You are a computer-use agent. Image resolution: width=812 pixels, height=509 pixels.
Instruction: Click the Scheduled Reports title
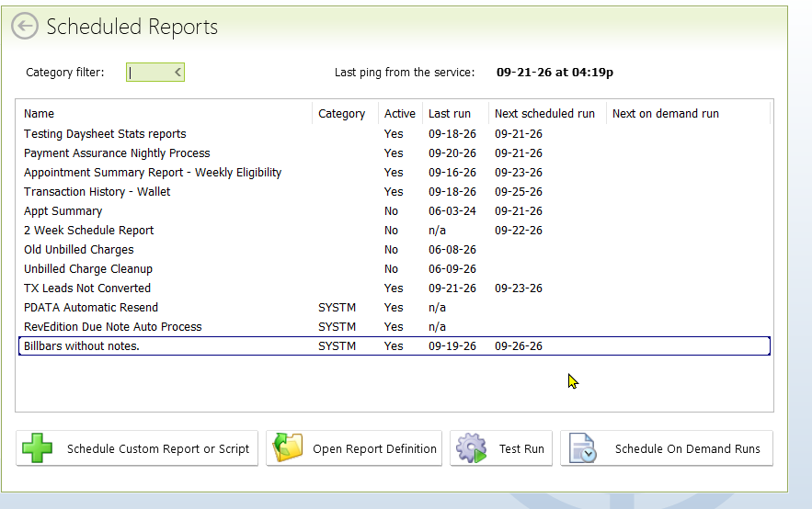pos(132,27)
